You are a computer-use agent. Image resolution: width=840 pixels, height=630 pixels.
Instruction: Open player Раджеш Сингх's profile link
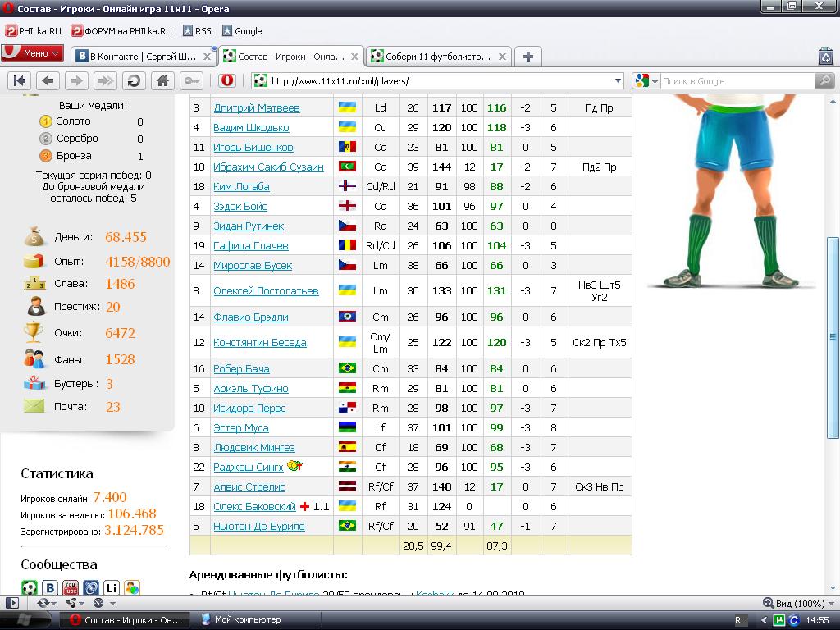click(x=248, y=467)
